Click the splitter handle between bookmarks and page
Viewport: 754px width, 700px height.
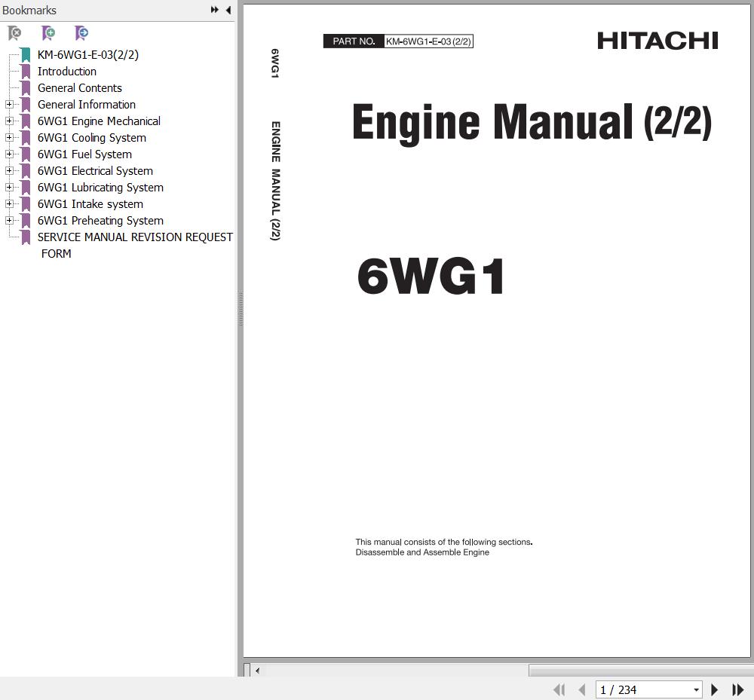pos(241,309)
